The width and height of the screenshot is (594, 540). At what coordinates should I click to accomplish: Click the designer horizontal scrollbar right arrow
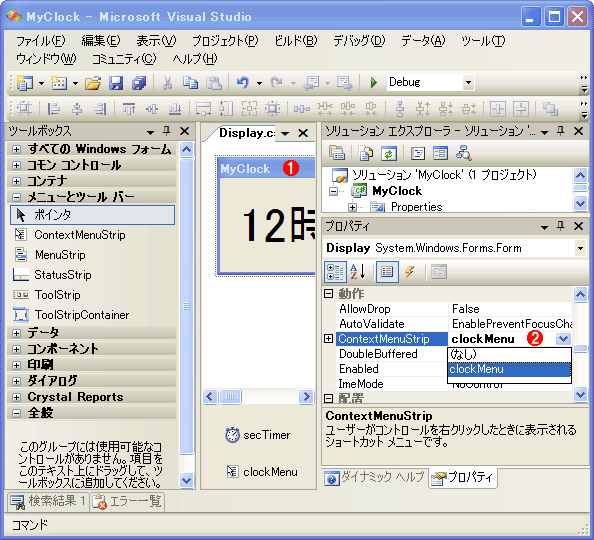(306, 397)
